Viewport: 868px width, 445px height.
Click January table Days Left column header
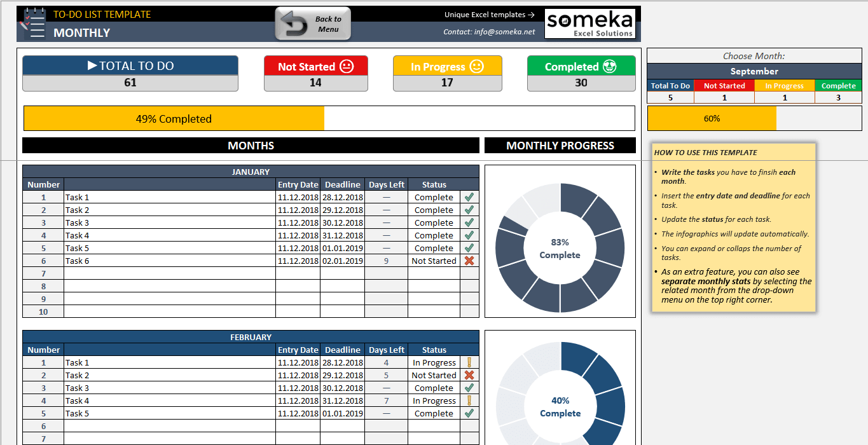386,184
